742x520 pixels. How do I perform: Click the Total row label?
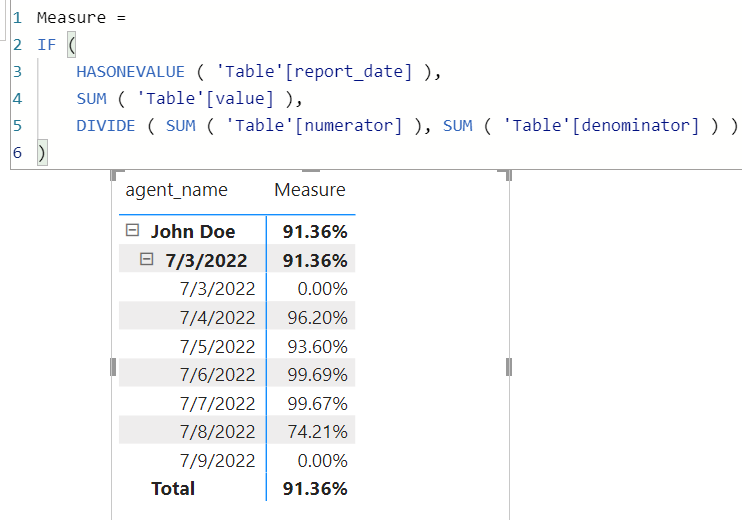pos(173,488)
